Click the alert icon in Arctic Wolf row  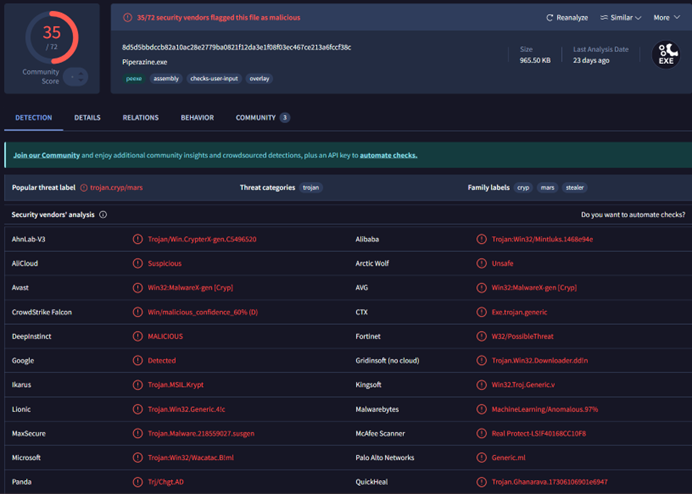pyautogui.click(x=481, y=264)
